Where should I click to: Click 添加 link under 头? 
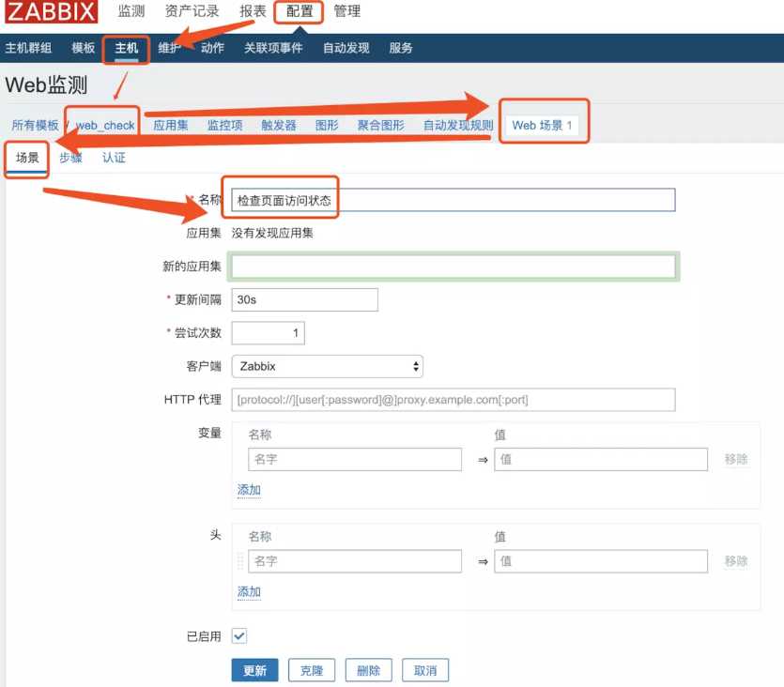click(249, 592)
